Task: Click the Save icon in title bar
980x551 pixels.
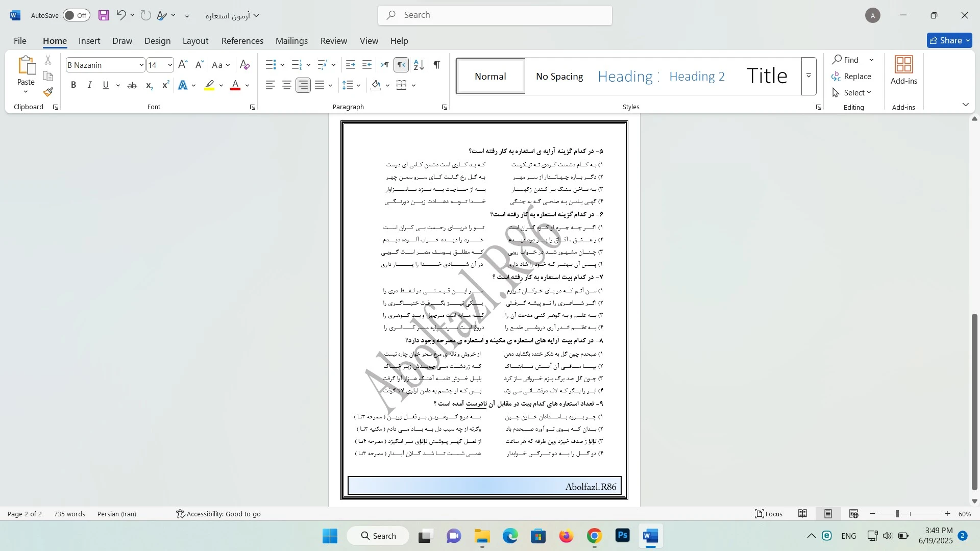Action: point(104,15)
